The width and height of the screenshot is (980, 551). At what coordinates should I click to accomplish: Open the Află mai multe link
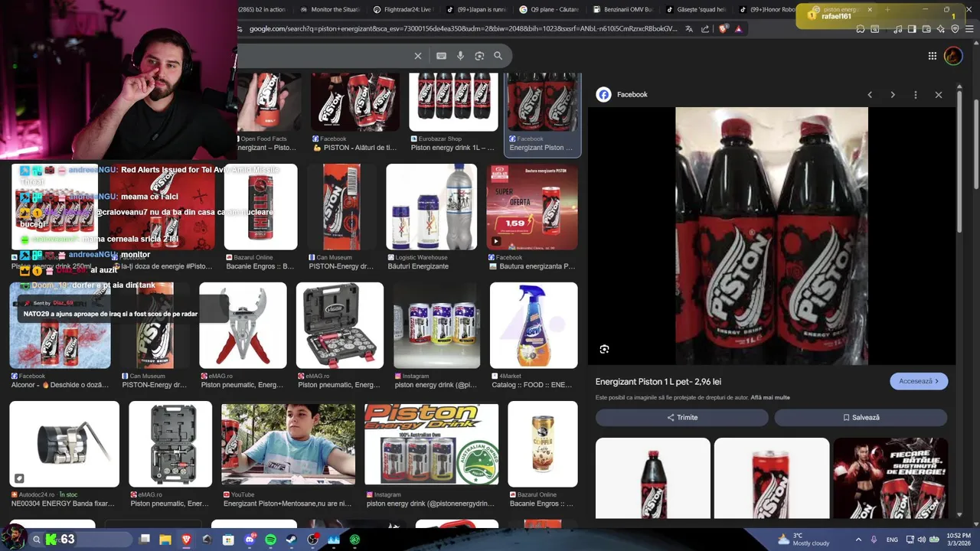click(770, 398)
